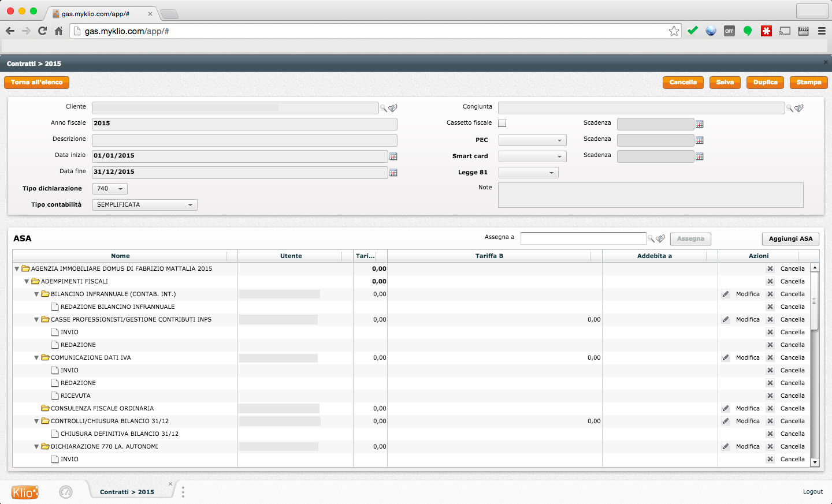
Task: Open the three-dot menu in bottom bar
Action: pos(183,492)
